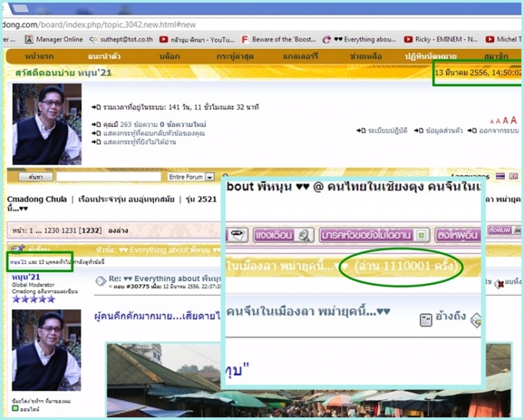This screenshot has width=524, height=420.
Task: Open the สมาชิก menu item
Action: tap(496, 57)
